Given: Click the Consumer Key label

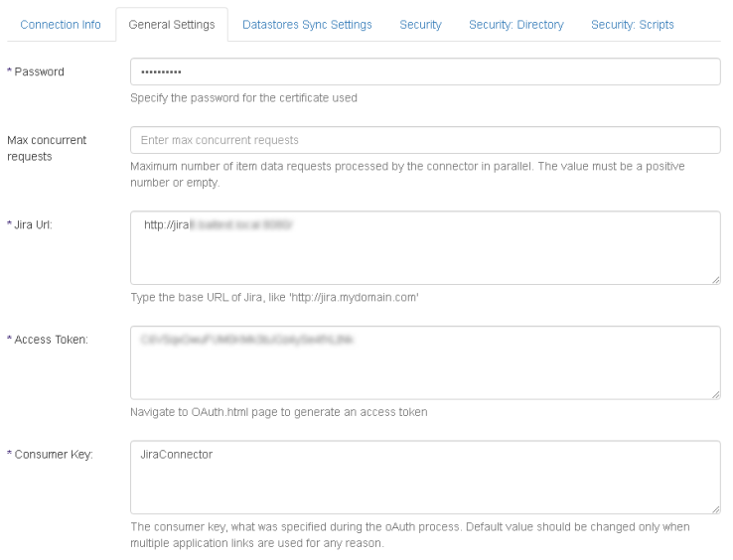Looking at the screenshot, I should (x=50, y=454).
